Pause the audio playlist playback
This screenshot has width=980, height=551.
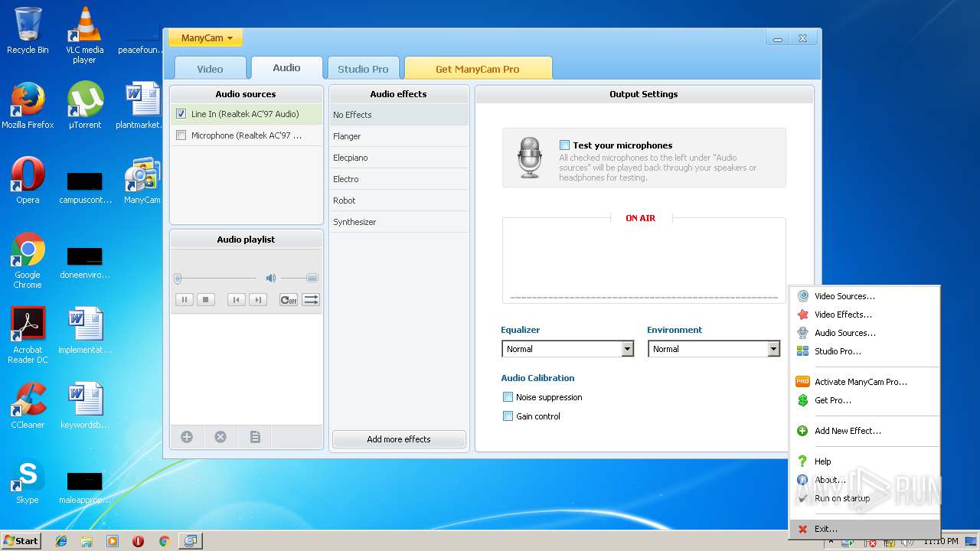(x=184, y=300)
